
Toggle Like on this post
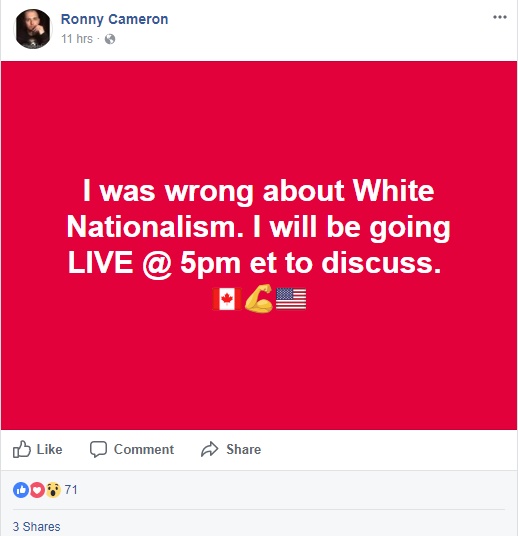tap(38, 449)
